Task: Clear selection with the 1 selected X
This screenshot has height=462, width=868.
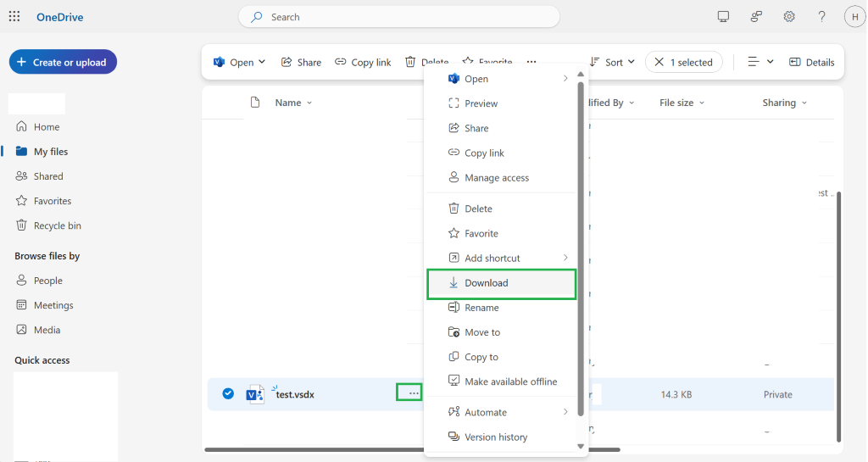Action: click(659, 62)
